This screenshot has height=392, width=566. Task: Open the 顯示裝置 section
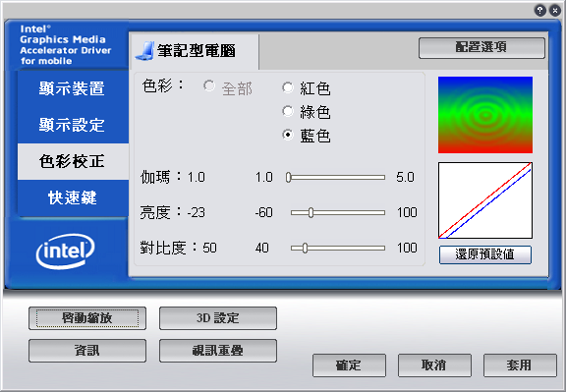coord(73,88)
